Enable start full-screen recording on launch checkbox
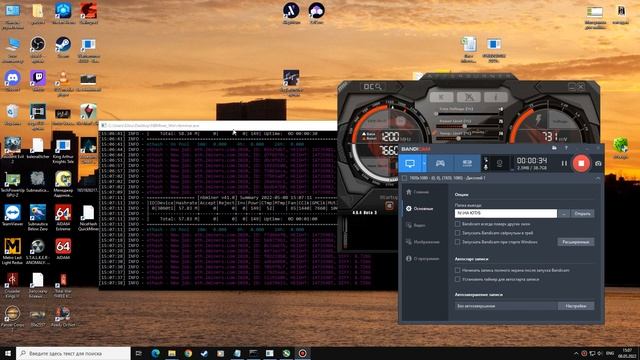The width and height of the screenshot is (640, 360). pos(458,270)
